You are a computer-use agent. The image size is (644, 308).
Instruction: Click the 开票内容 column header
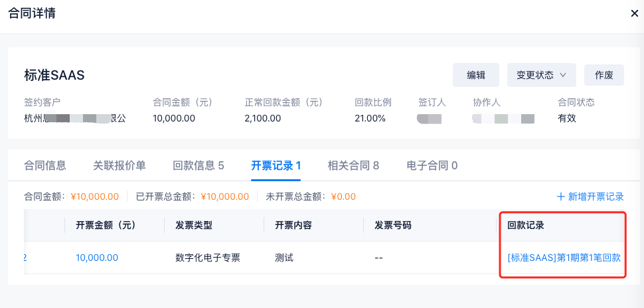(x=293, y=225)
